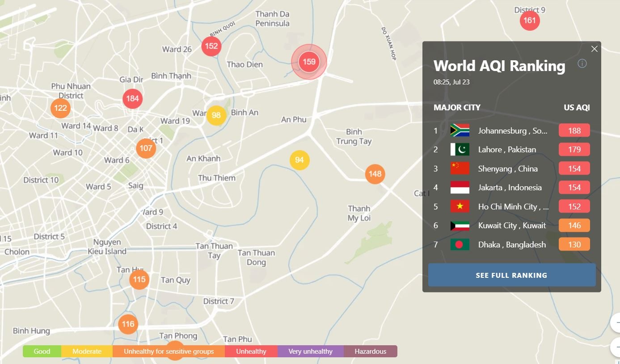
Task: Select the 122 AQI marker in Phu Nhuan
Action: tap(60, 108)
